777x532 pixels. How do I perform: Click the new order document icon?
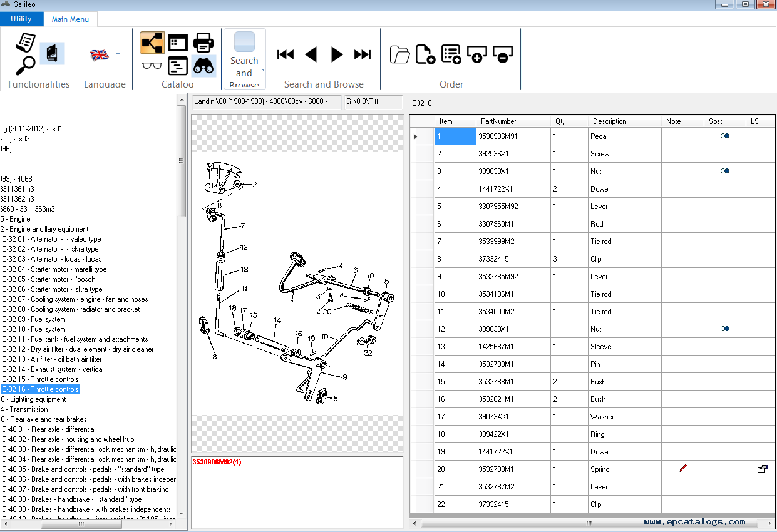[x=425, y=54]
